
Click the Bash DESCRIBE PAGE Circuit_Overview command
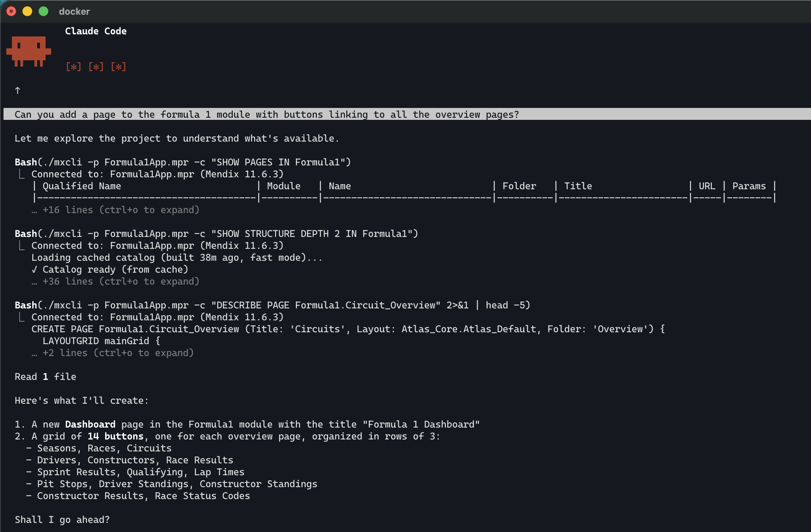point(273,305)
